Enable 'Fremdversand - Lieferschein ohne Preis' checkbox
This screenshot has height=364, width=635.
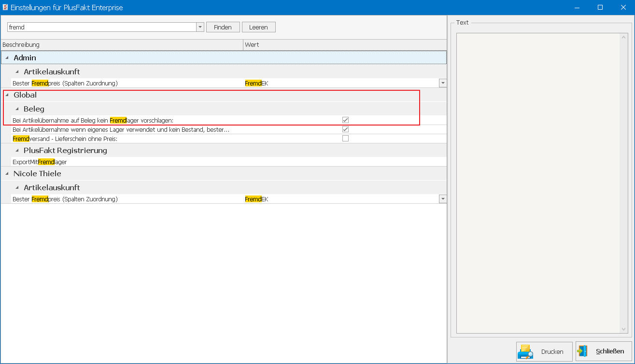point(345,138)
